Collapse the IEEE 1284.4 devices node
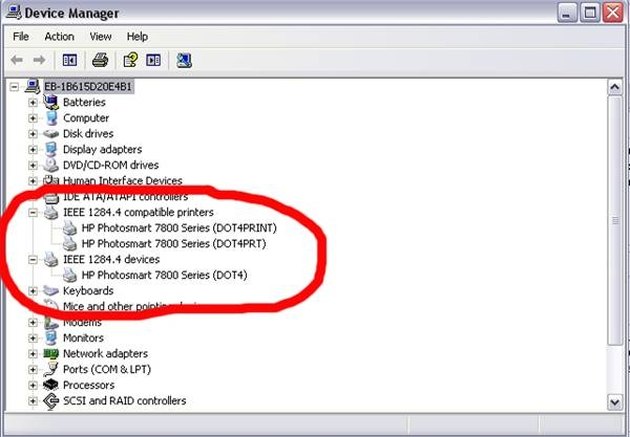The image size is (630, 437). 33,259
